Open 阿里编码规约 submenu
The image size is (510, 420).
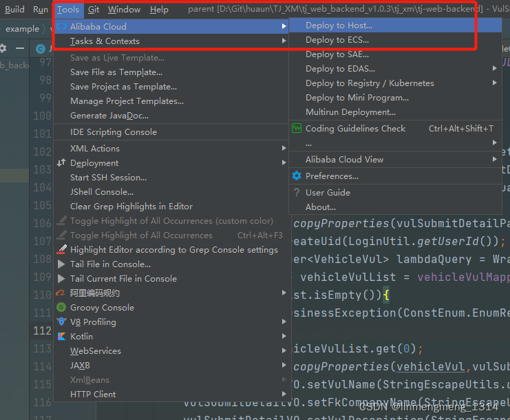pyautogui.click(x=171, y=293)
